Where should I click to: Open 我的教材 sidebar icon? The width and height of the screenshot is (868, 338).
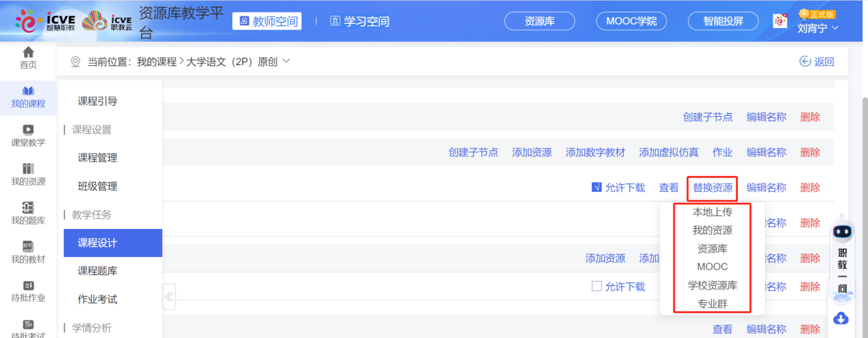pyautogui.click(x=28, y=246)
